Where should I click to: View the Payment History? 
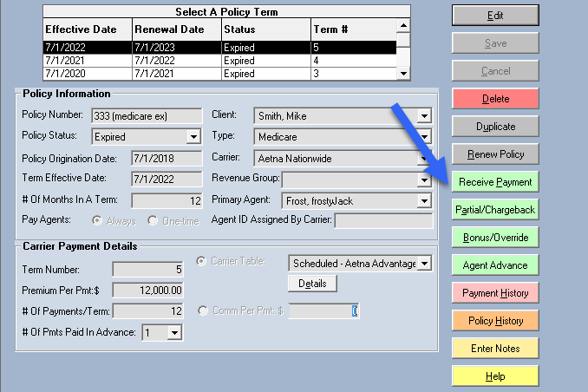tap(495, 293)
